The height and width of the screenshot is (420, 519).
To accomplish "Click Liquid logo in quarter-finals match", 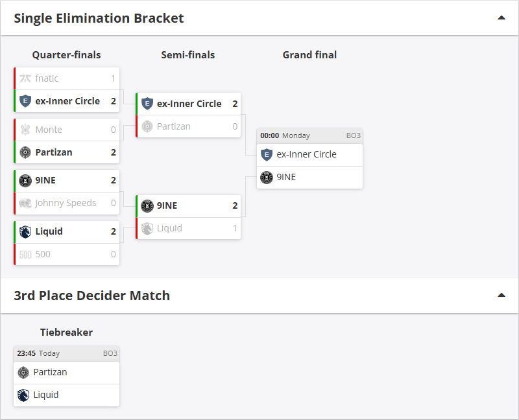I will (x=25, y=231).
